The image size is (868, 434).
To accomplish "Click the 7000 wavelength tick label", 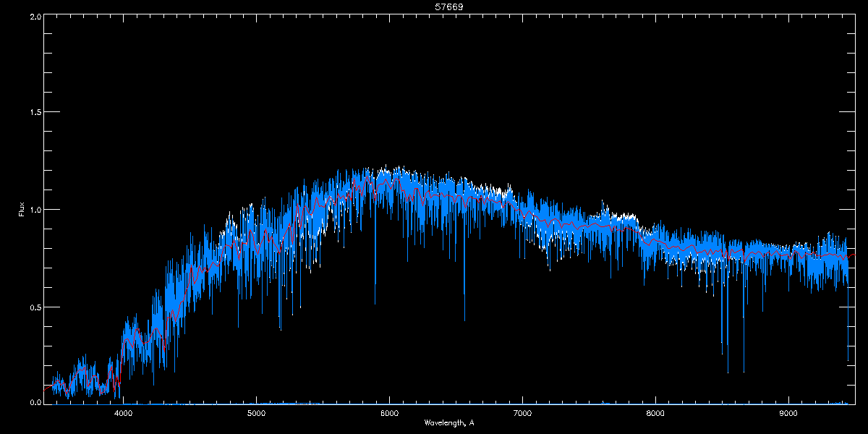I will pos(522,414).
